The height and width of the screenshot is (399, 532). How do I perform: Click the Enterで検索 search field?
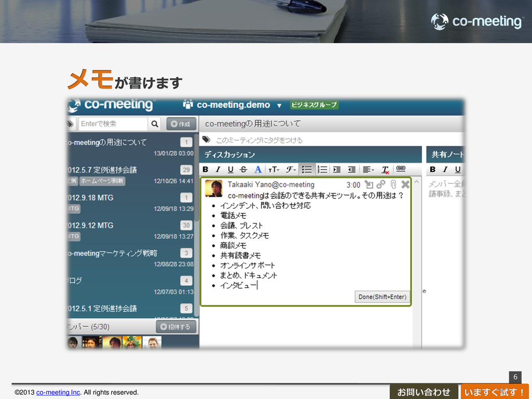point(113,124)
